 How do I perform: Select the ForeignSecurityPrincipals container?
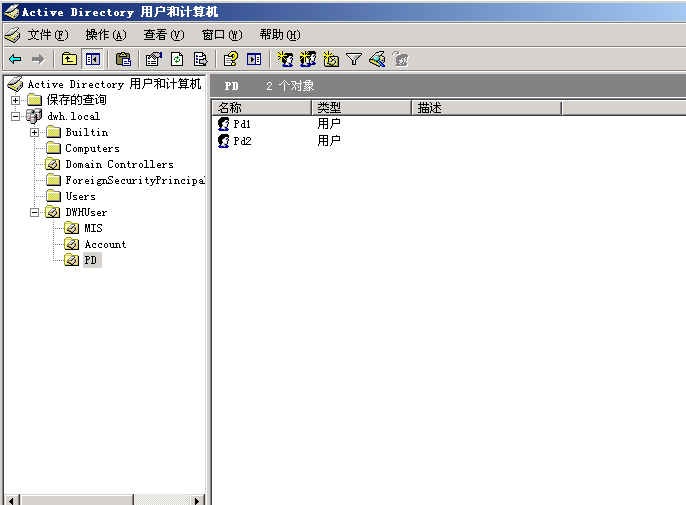click(135, 180)
